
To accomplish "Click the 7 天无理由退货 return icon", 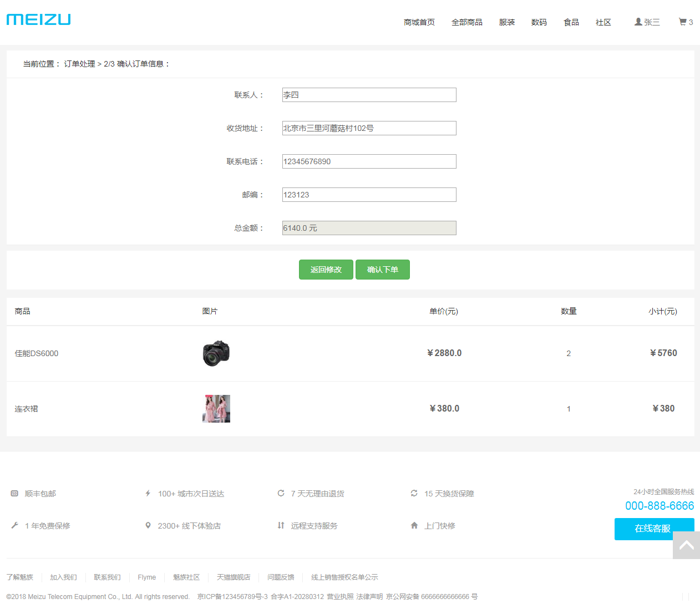I will pos(281,493).
